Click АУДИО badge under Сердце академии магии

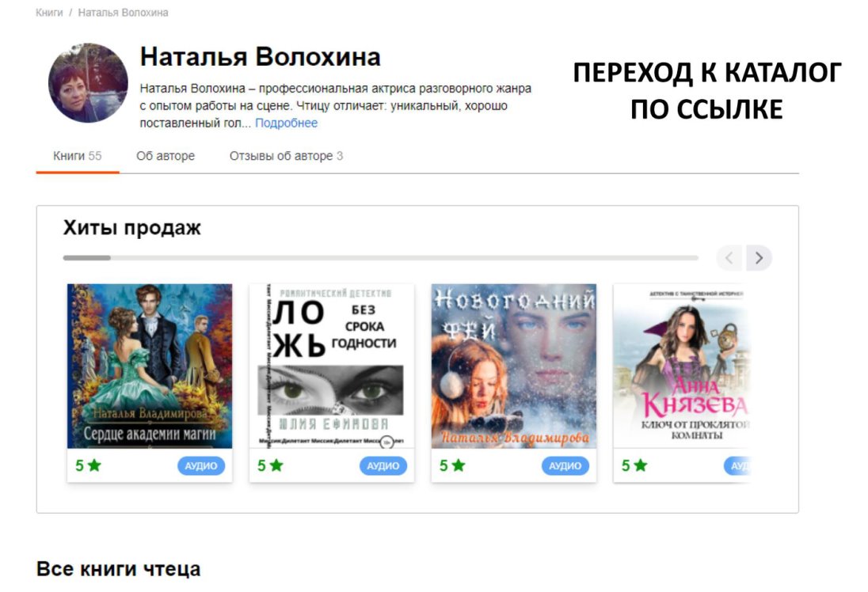(x=201, y=466)
